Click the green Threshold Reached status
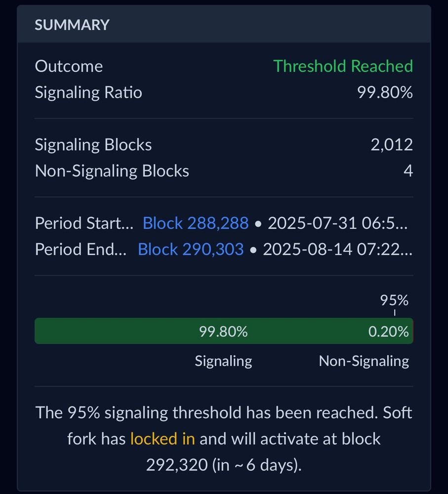The image size is (448, 494). 343,66
